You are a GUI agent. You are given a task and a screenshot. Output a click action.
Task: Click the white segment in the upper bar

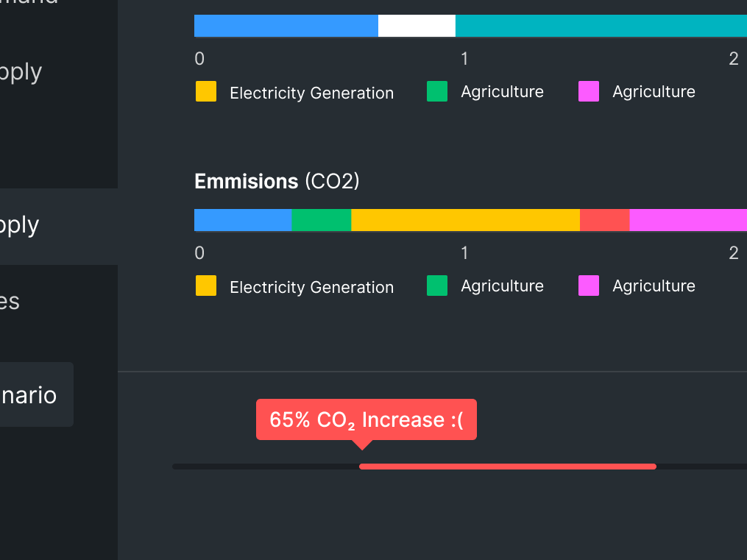[417, 25]
